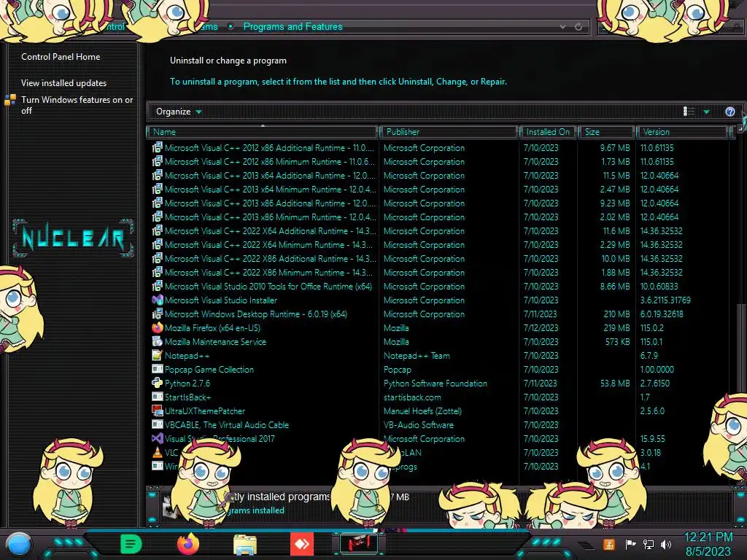The image size is (747, 560).
Task: Open View installed updates link
Action: tap(64, 83)
